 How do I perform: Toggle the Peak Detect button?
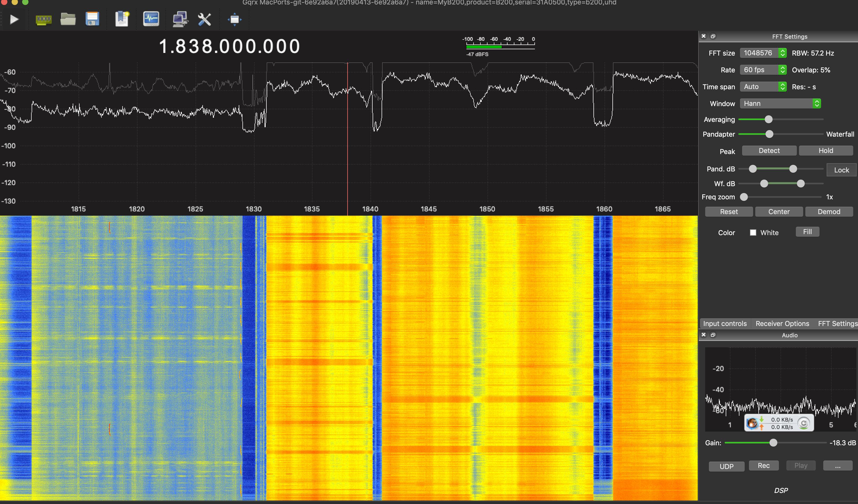click(x=769, y=150)
